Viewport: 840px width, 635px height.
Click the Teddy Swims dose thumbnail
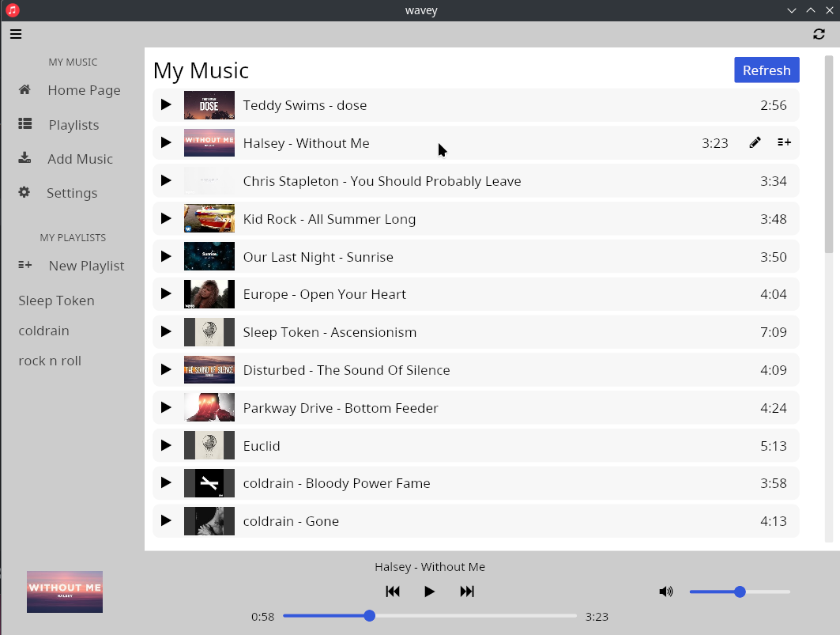click(209, 104)
